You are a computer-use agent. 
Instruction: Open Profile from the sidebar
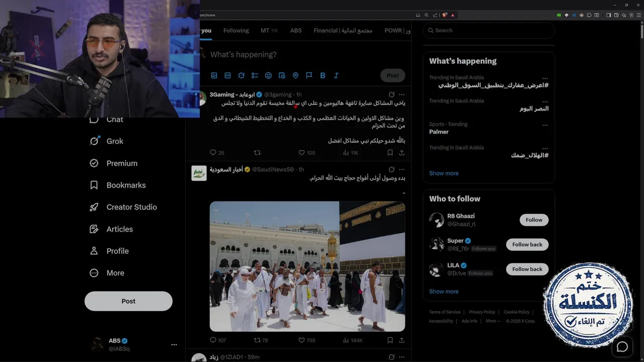tap(109, 251)
